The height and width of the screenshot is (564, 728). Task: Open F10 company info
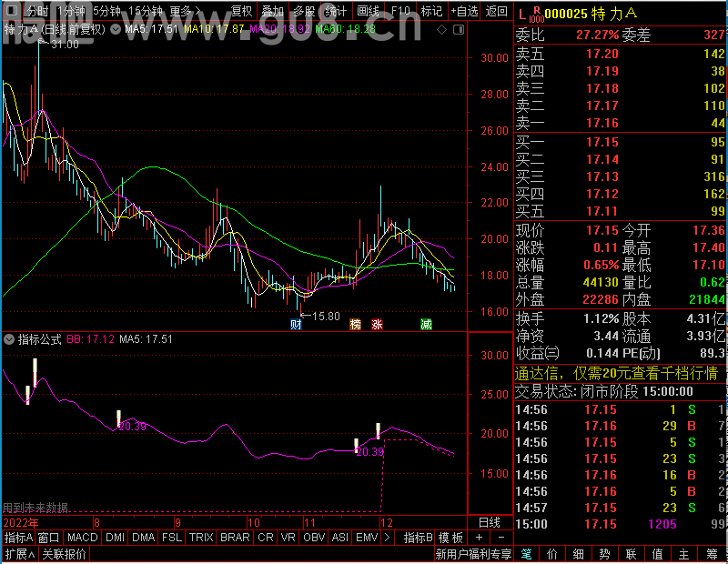(x=400, y=11)
